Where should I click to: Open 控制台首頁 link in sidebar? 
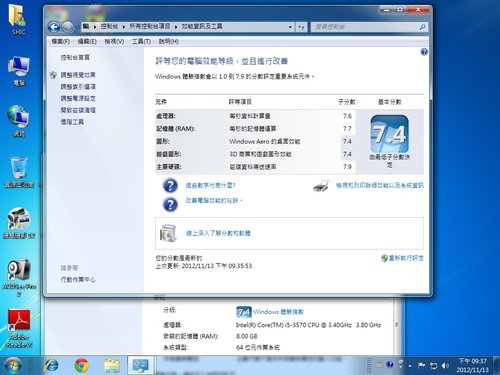[x=75, y=57]
